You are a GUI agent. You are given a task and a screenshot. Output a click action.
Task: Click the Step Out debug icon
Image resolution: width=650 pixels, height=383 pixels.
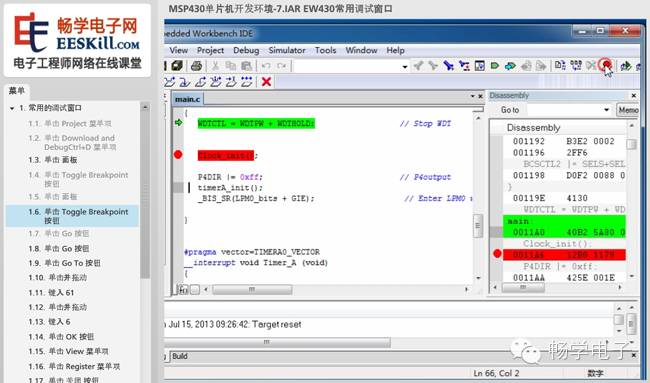(x=200, y=82)
